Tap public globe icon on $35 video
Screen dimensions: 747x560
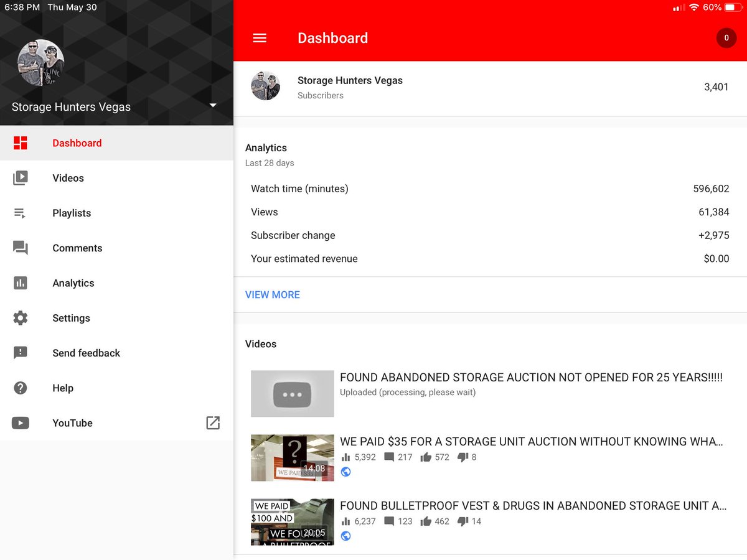coord(346,472)
